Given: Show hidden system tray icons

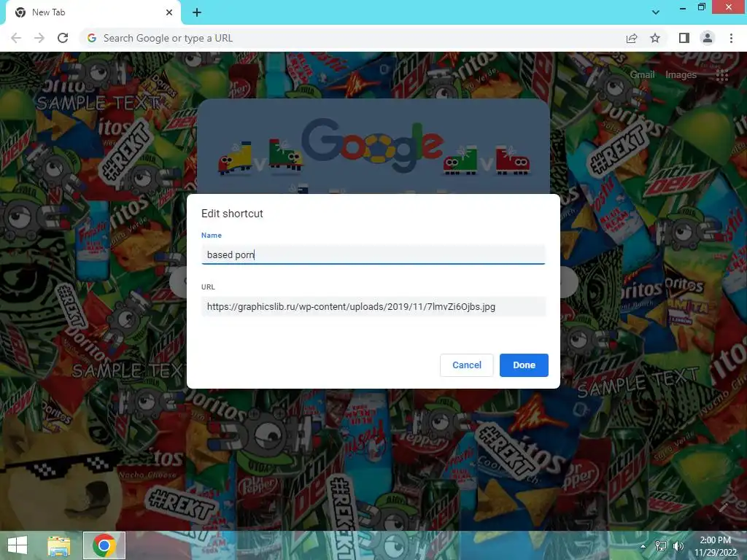Looking at the screenshot, I should (x=643, y=545).
